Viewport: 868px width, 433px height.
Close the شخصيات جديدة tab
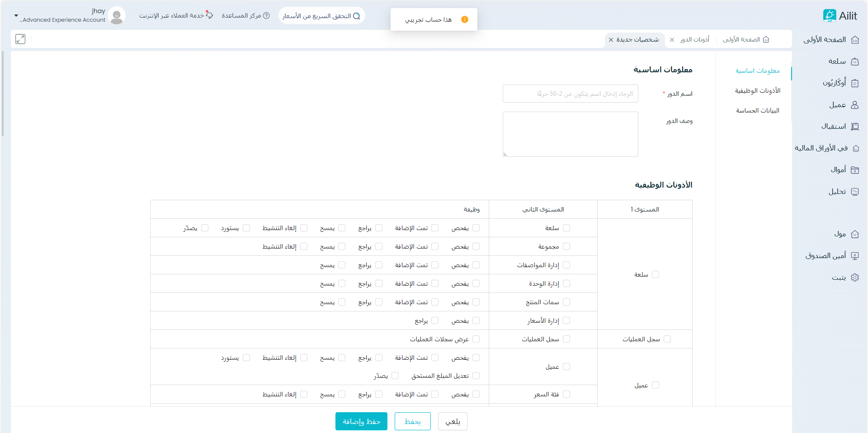(x=611, y=40)
